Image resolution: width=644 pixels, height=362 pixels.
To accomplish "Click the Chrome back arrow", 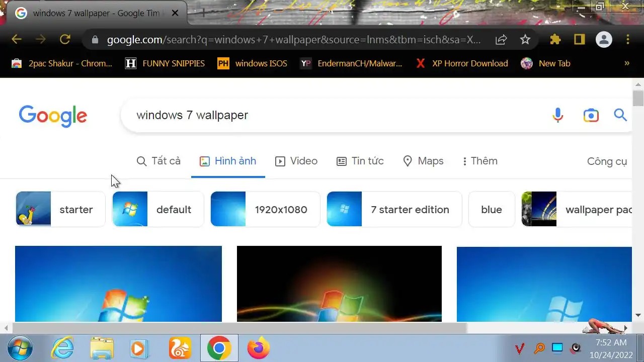I will [17, 39].
